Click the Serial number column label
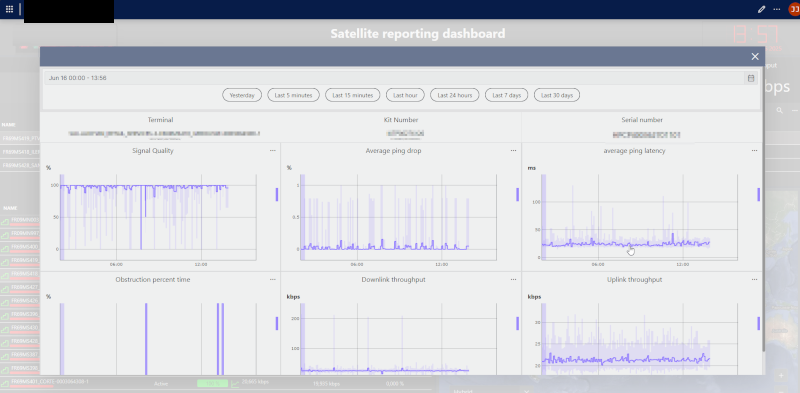The width and height of the screenshot is (800, 393). click(x=642, y=120)
